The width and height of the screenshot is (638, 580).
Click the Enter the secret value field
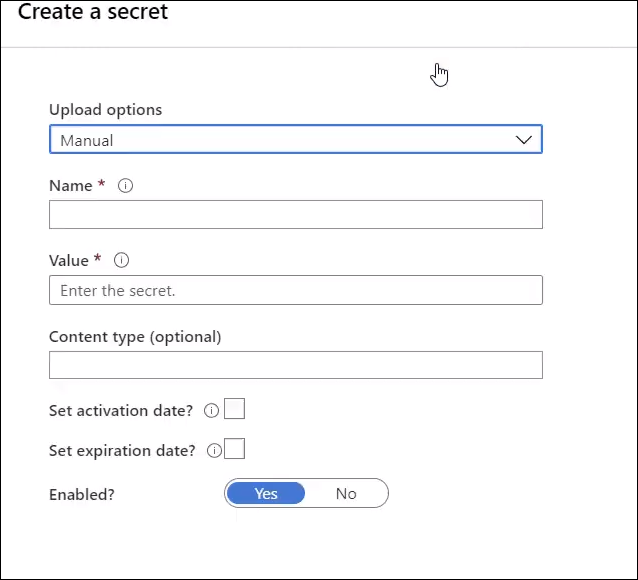coord(296,290)
